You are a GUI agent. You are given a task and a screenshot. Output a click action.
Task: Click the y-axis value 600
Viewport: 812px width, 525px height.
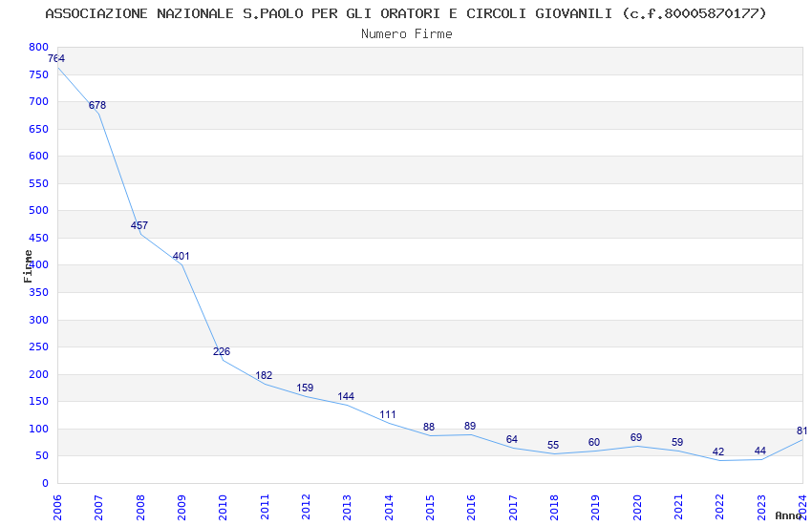(x=39, y=156)
